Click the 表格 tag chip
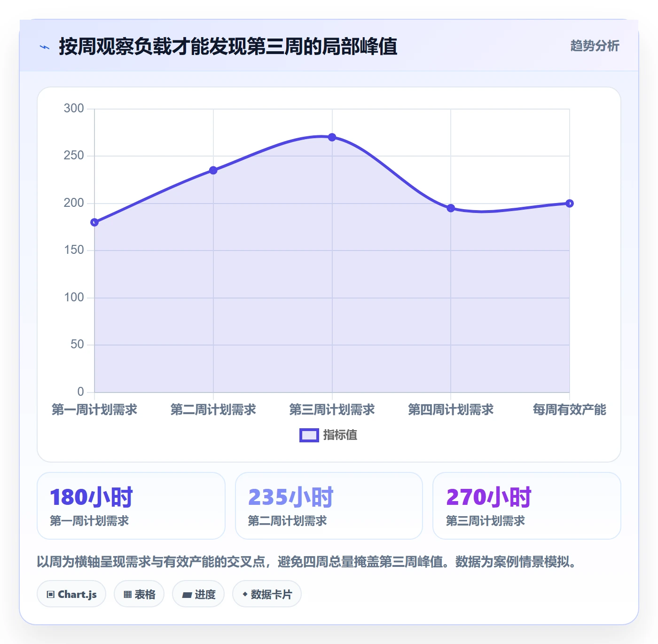Viewport: 658px width, 644px height. click(x=139, y=594)
